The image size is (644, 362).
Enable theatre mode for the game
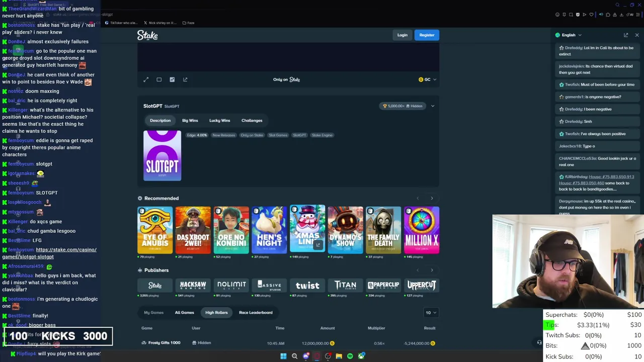159,79
